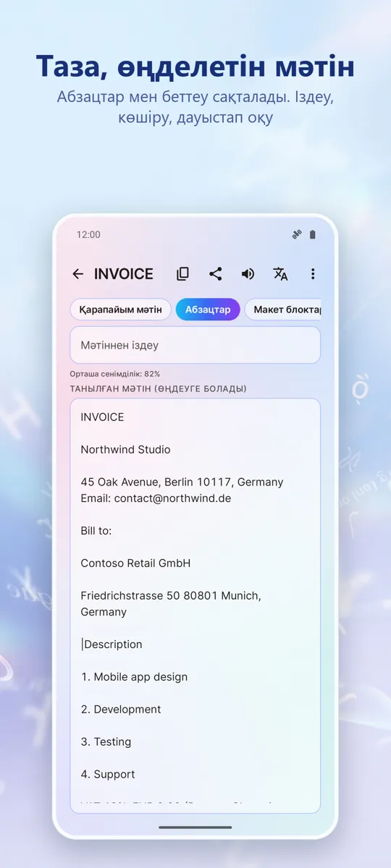This screenshot has height=868, width=391.
Task: Select the Қарапайым мәтін chip
Action: click(x=121, y=310)
